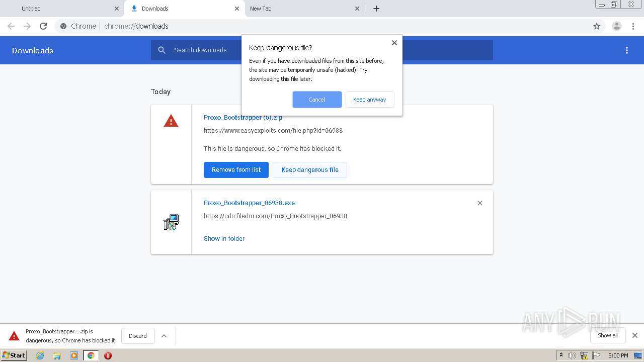Click Chrome icon in taskbar
The width and height of the screenshot is (644, 362).
(x=91, y=355)
